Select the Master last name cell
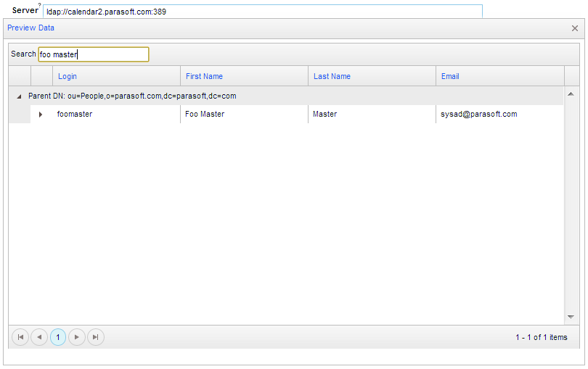588x369 pixels. point(372,115)
